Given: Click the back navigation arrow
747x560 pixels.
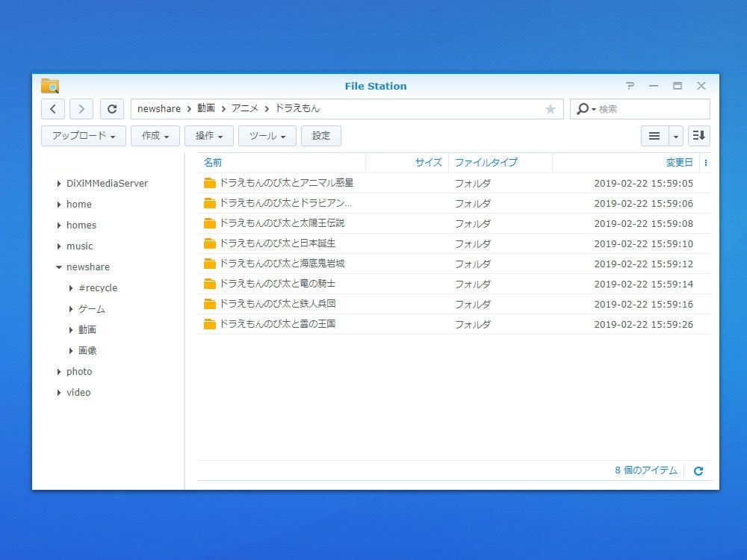Looking at the screenshot, I should [52, 109].
